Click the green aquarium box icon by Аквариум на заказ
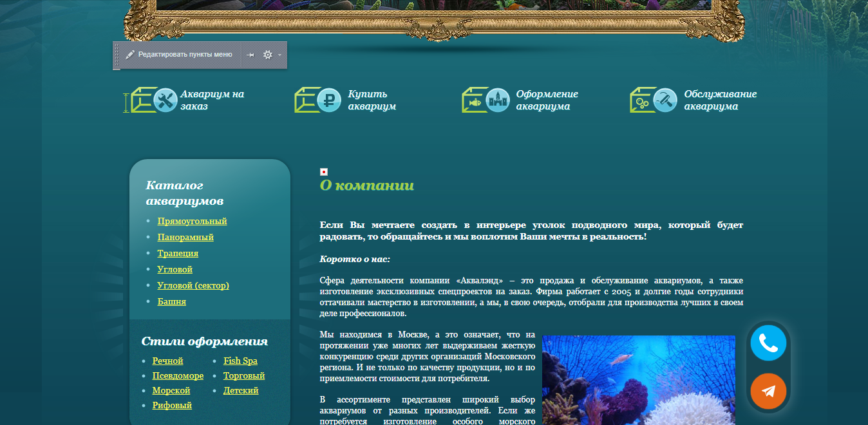This screenshot has height=425, width=868. pos(143,100)
